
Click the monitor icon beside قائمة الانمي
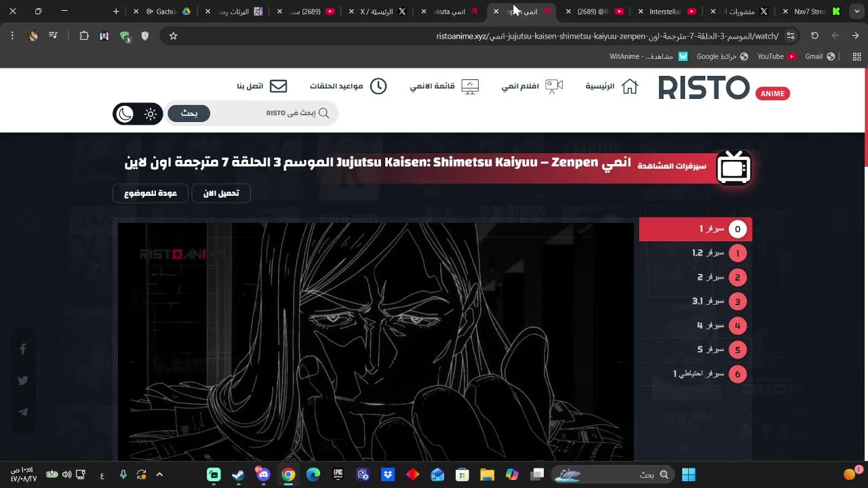[470, 86]
